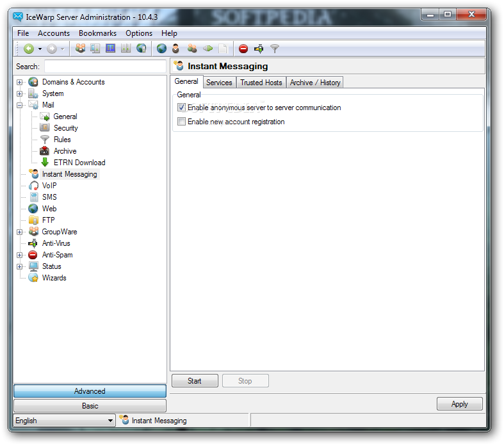The image size is (504, 445).
Task: Select Security under Mail
Action: (65, 128)
